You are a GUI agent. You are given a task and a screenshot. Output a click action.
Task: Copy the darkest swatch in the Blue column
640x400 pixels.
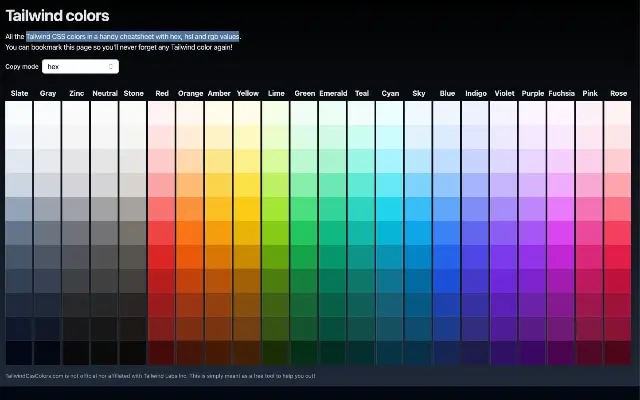pyautogui.click(x=447, y=353)
